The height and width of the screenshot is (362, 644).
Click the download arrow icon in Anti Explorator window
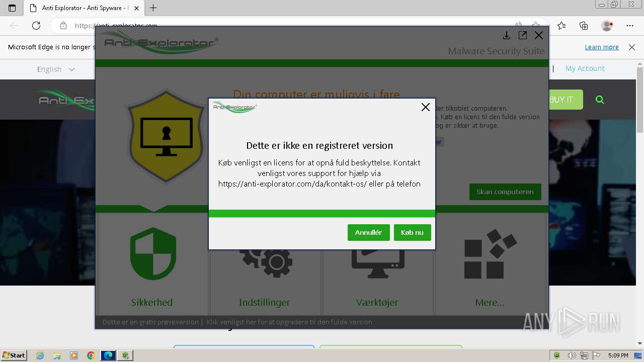tap(507, 35)
